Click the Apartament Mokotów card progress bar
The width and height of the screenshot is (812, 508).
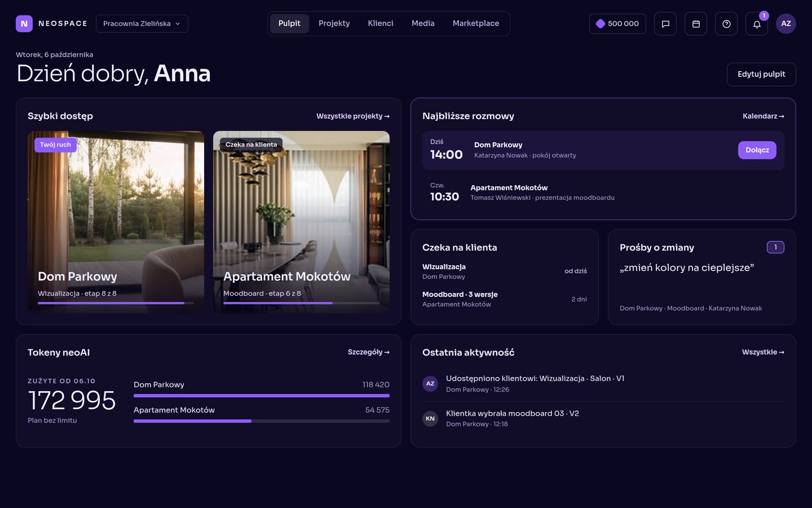301,303
